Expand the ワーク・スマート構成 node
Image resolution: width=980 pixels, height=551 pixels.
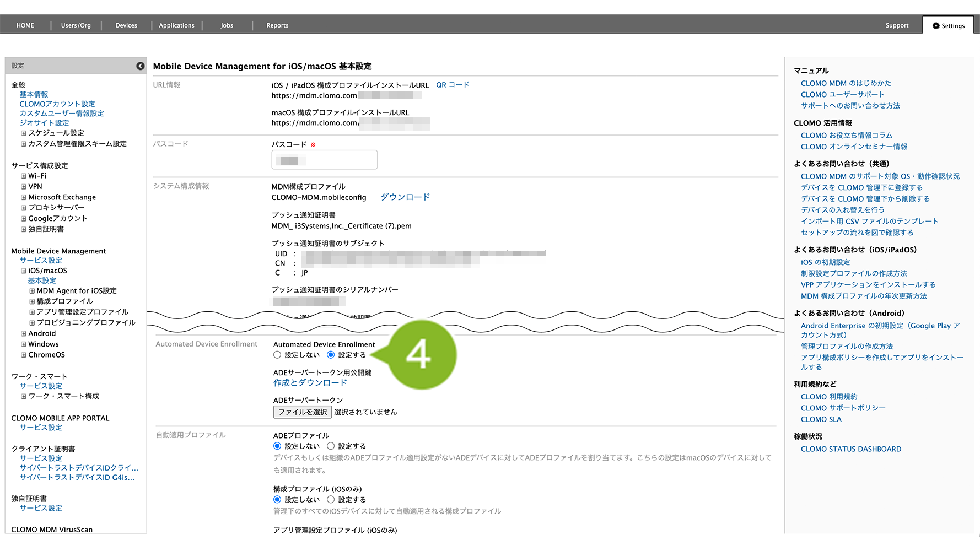tap(24, 397)
